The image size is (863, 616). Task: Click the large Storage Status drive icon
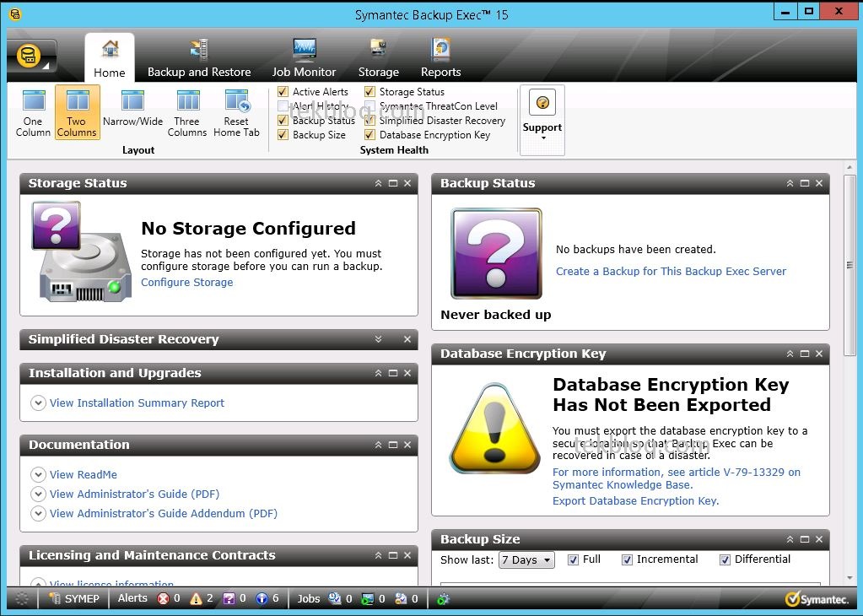tap(83, 252)
